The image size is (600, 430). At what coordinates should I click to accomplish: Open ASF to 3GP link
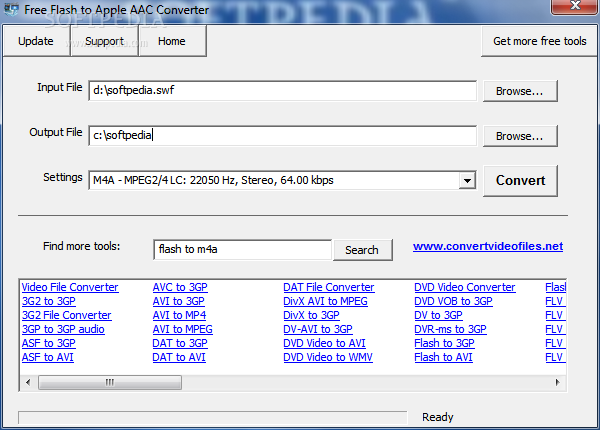click(x=49, y=343)
